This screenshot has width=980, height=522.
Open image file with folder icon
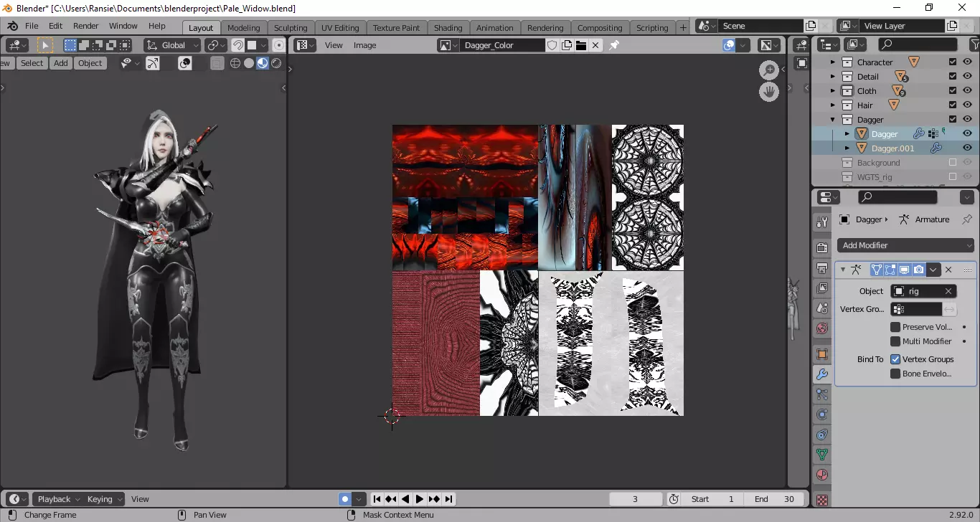pos(581,45)
